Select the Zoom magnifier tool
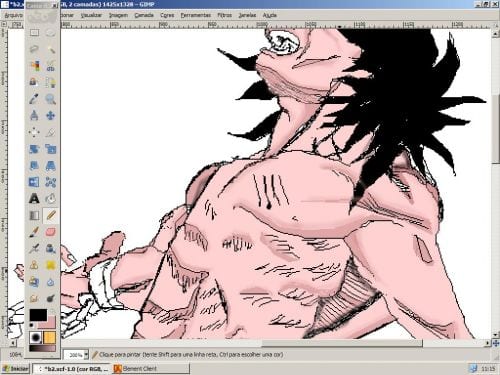 (51, 99)
